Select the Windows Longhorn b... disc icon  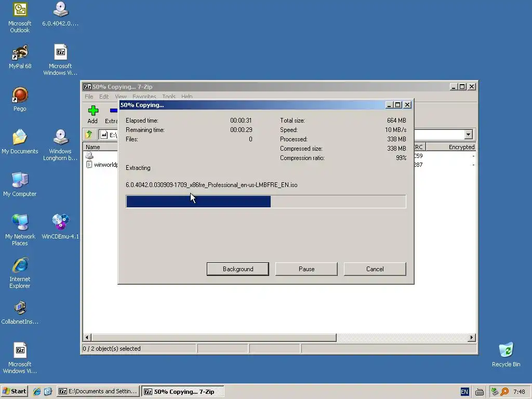(60, 145)
